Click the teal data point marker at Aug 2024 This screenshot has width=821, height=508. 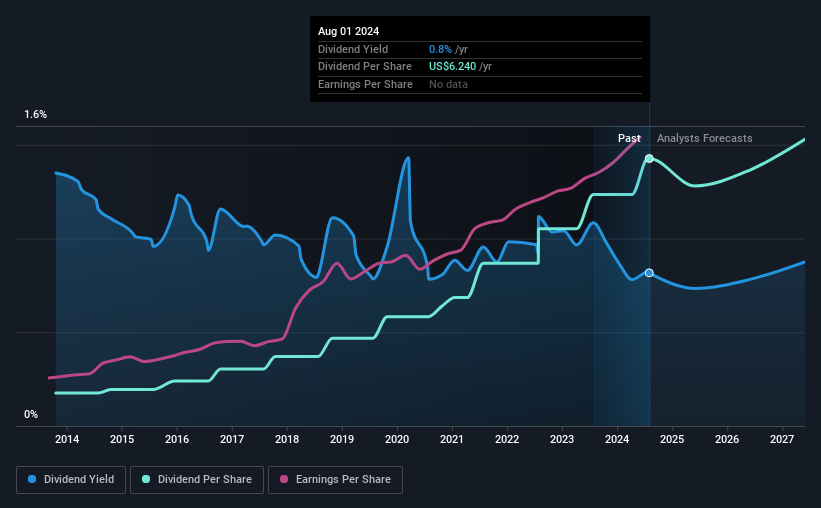(x=649, y=159)
